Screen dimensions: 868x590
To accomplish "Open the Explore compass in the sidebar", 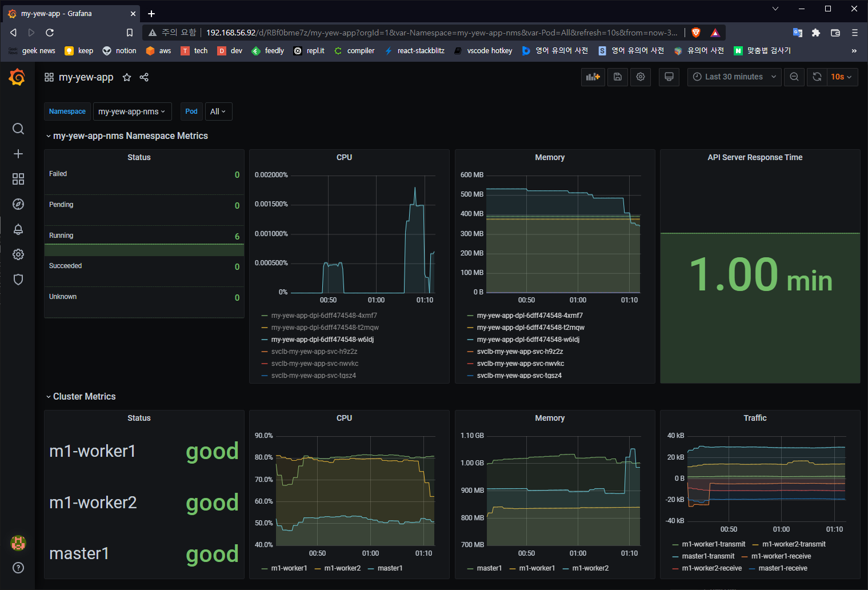I will (18, 204).
